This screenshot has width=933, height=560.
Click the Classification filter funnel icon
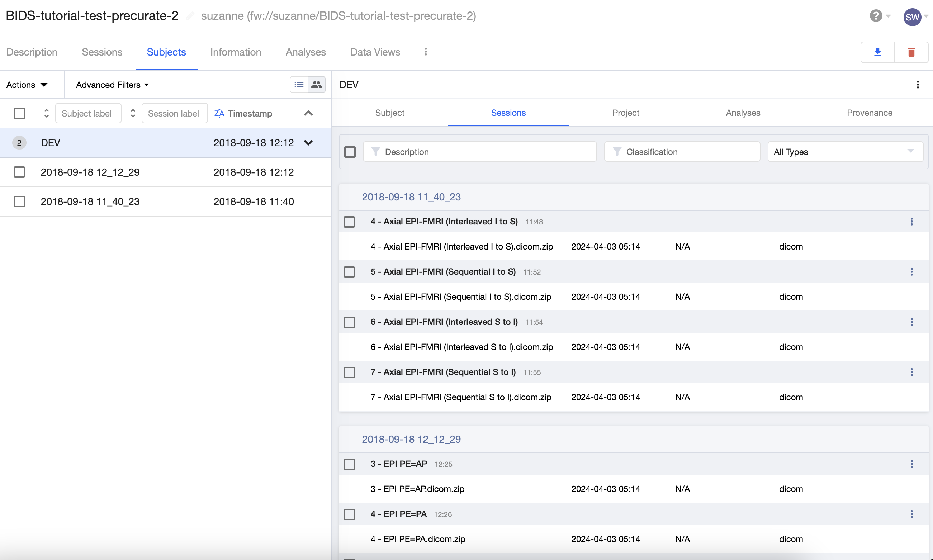point(617,152)
